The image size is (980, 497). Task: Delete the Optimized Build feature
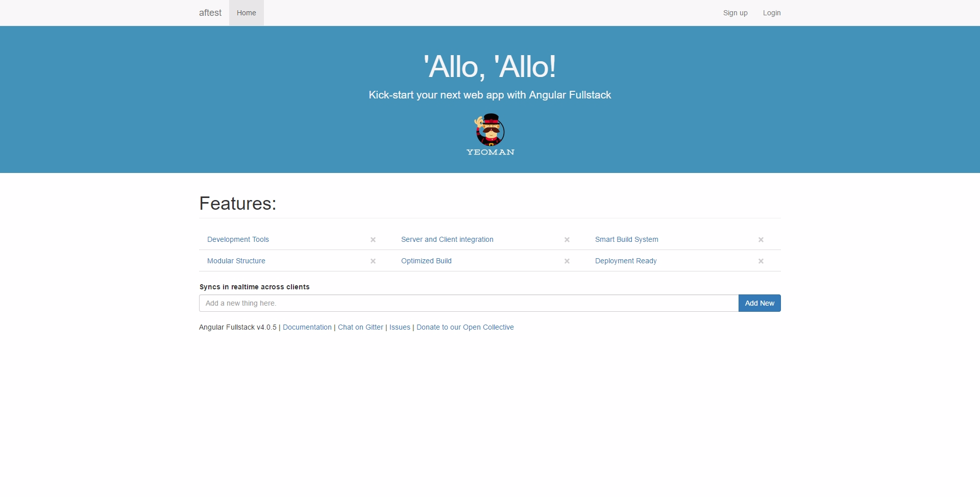tap(567, 261)
